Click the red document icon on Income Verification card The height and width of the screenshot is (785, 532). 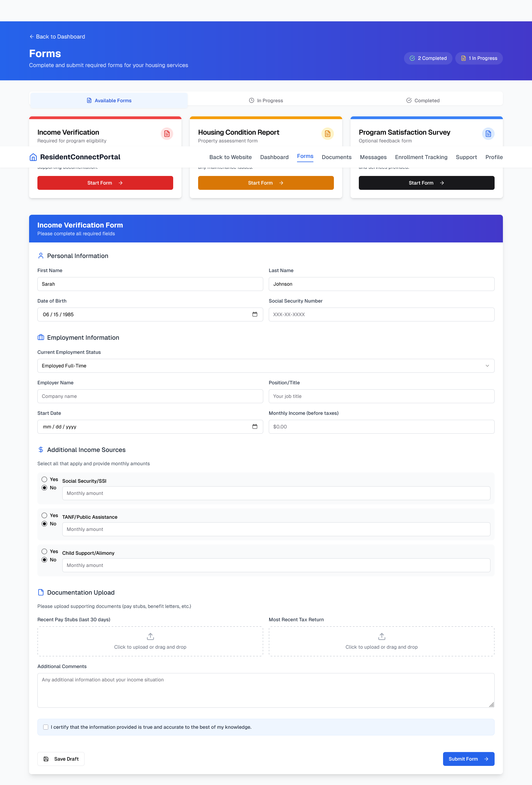[167, 134]
